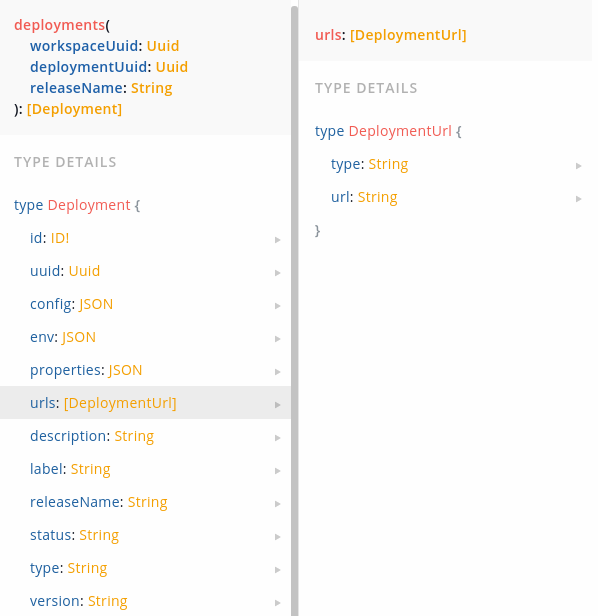Viewport: 598px width, 616px height.
Task: Click the arrow on the highlighted urls row
Action: [277, 405]
